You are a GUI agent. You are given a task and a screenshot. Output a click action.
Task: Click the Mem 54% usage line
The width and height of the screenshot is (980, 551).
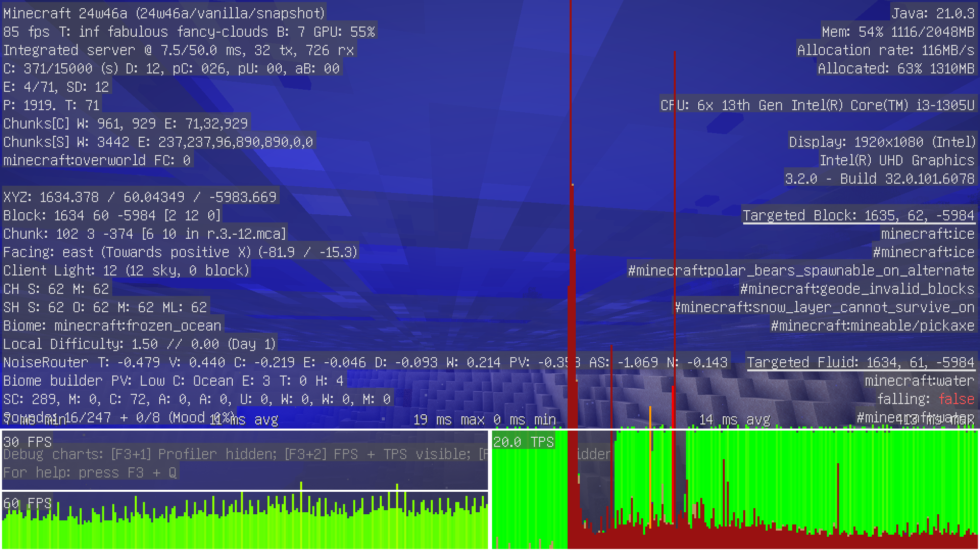[x=898, y=32]
